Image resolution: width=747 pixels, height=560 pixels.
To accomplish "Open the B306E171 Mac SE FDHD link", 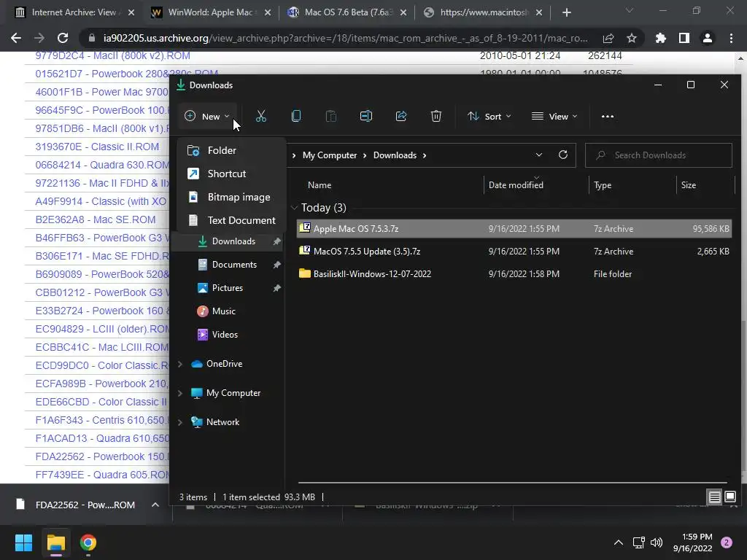I will click(102, 256).
